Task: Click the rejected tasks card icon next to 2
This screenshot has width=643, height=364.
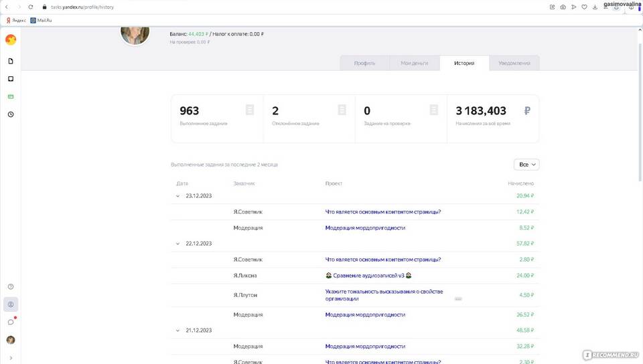Action: (x=342, y=110)
